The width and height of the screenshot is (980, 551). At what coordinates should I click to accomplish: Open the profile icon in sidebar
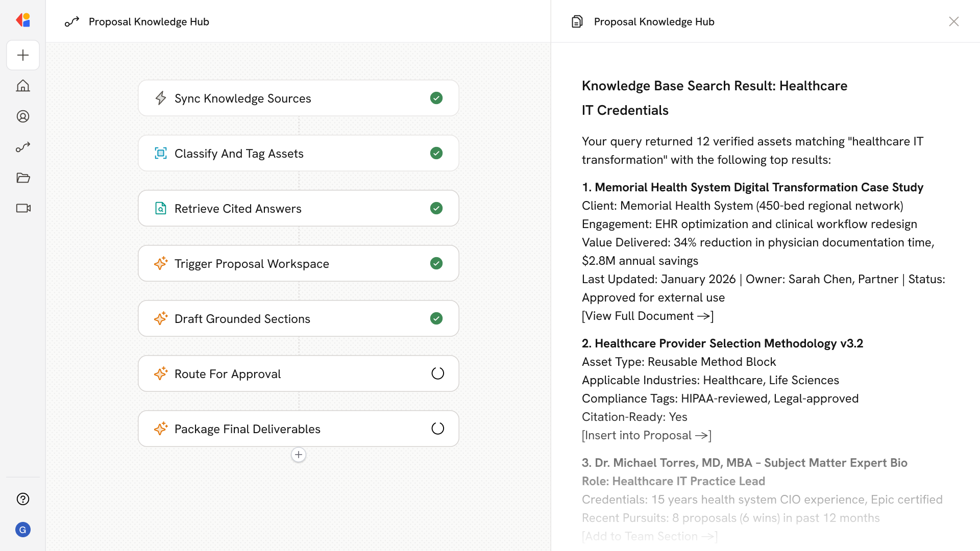click(x=23, y=116)
